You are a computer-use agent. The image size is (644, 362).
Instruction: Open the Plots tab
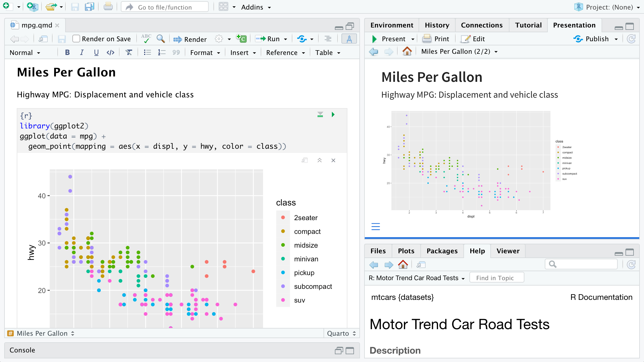[x=406, y=251]
